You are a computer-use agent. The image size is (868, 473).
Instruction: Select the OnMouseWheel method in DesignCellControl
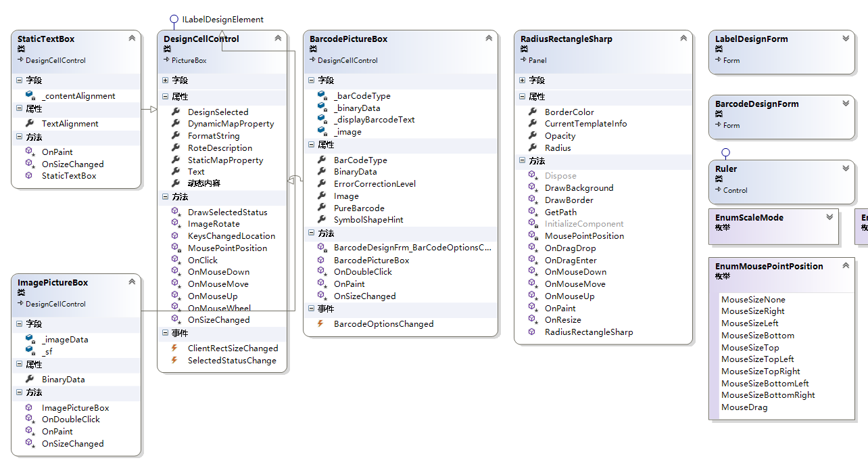pos(219,308)
